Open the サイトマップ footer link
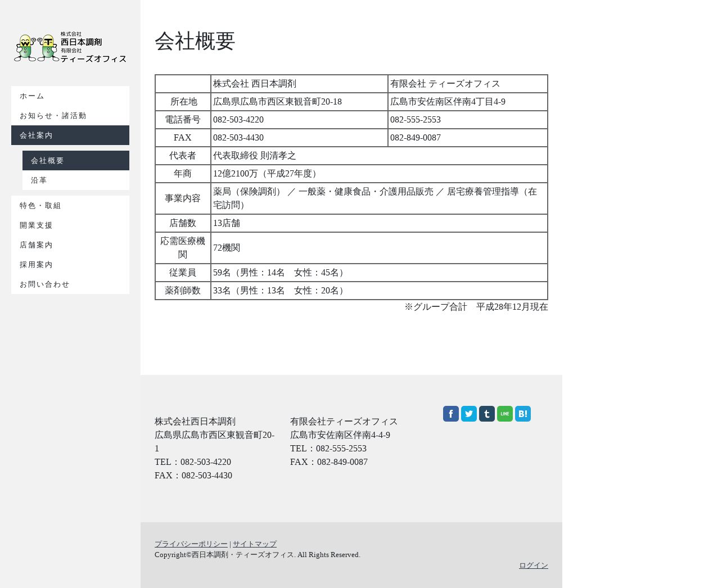 point(255,544)
